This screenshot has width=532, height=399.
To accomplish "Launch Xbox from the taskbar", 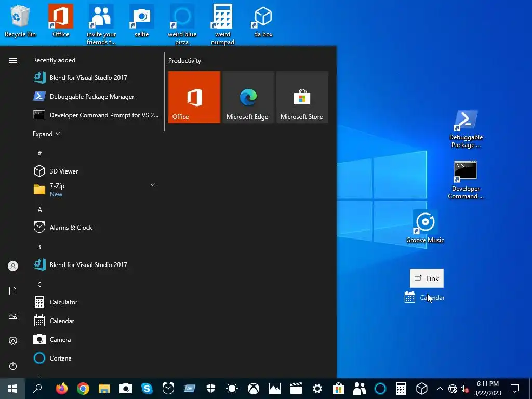I will (254, 389).
